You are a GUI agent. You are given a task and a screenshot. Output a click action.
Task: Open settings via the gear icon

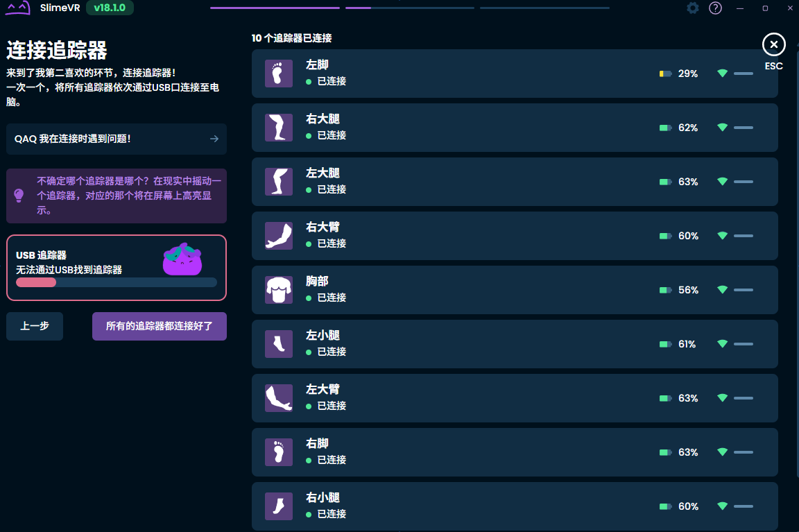click(693, 8)
